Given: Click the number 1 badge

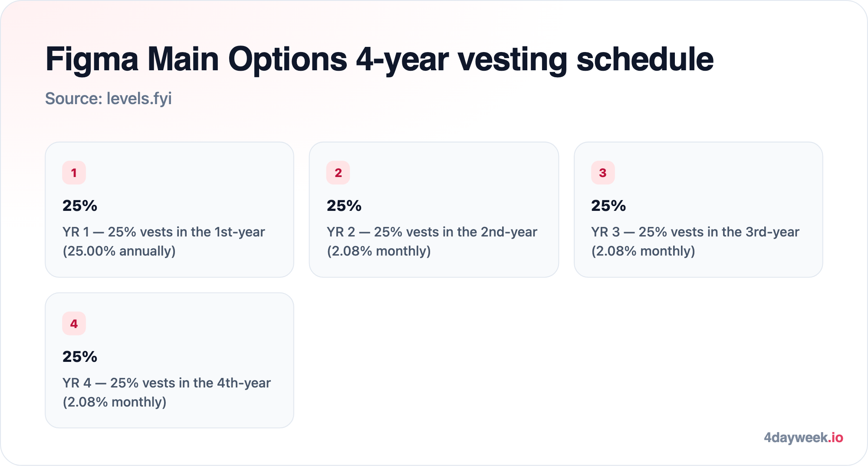Looking at the screenshot, I should (74, 173).
